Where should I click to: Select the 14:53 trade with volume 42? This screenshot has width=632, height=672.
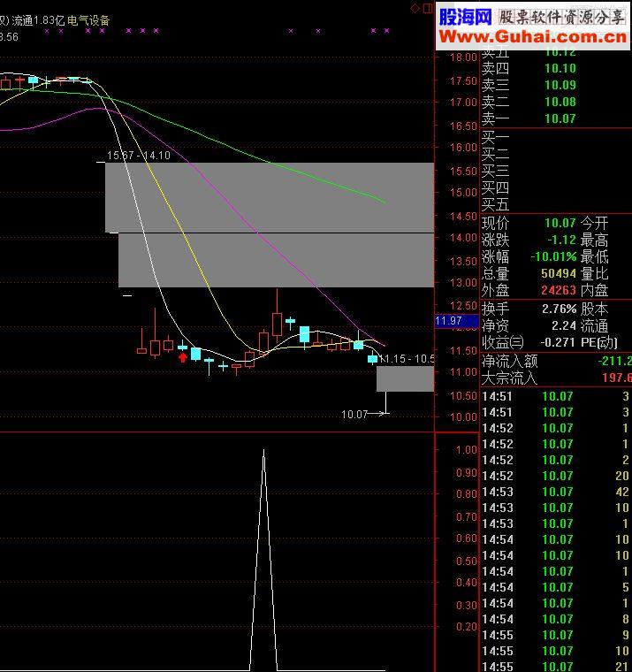[x=556, y=492]
